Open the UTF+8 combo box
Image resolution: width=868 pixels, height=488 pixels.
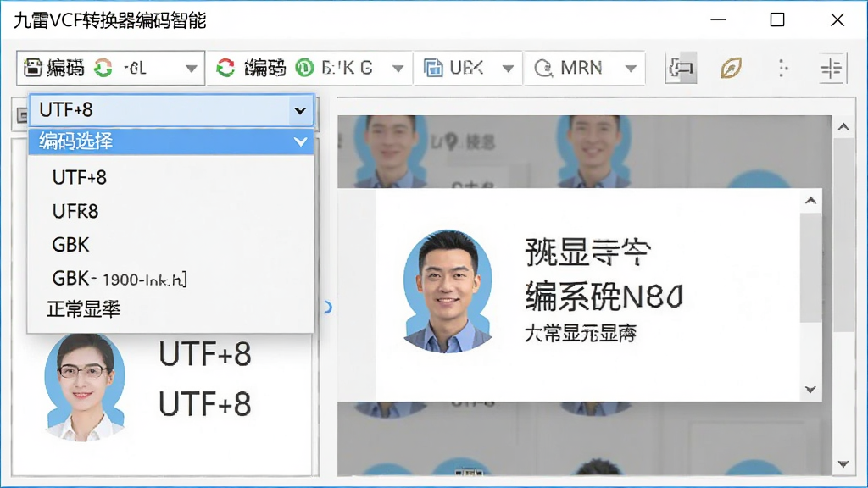(171, 110)
